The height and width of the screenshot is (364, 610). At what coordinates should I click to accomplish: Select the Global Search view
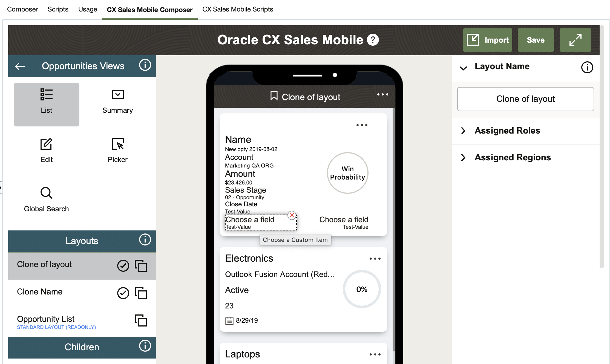click(x=46, y=193)
